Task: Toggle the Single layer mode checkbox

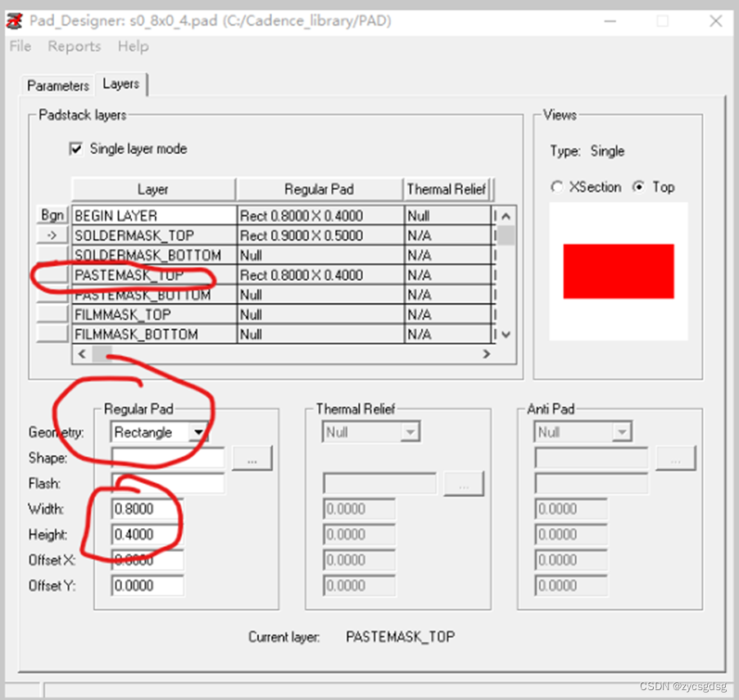Action: [x=76, y=149]
